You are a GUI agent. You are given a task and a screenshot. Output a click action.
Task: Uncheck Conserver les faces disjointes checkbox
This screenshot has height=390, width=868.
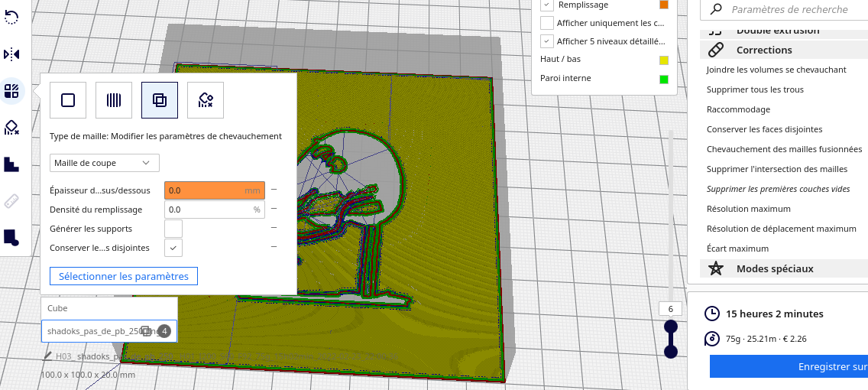[x=173, y=248]
